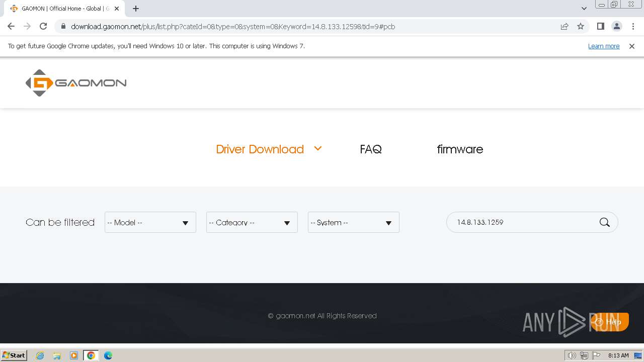Open the Help chat button

point(609,322)
